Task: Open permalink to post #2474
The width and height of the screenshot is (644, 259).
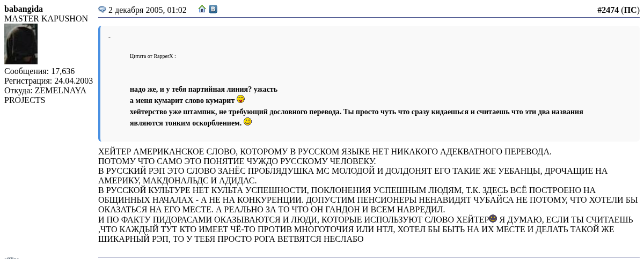Action: pos(608,10)
